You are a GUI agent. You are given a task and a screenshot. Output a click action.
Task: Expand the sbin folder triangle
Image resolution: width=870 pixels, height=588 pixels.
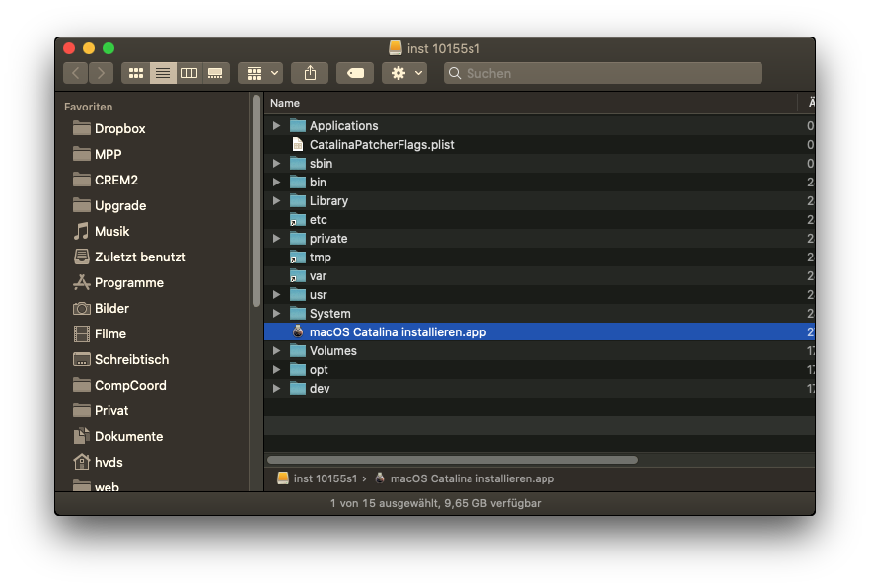[x=276, y=164]
